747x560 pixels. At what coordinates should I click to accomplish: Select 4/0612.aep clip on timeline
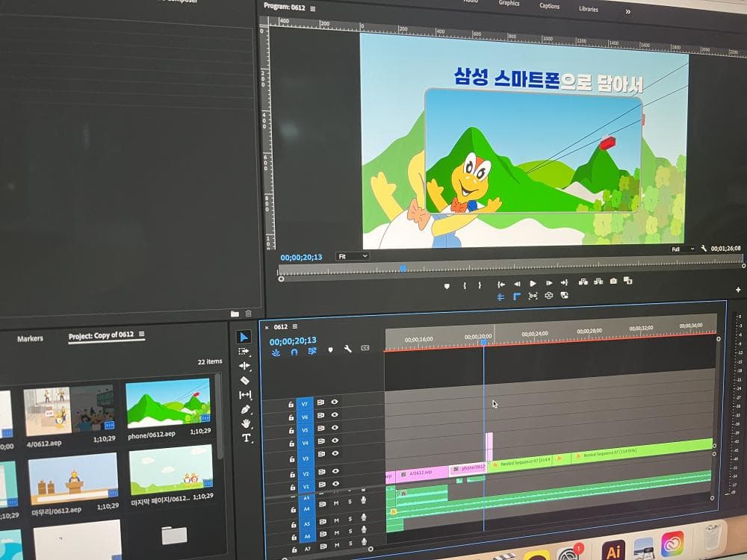421,473
